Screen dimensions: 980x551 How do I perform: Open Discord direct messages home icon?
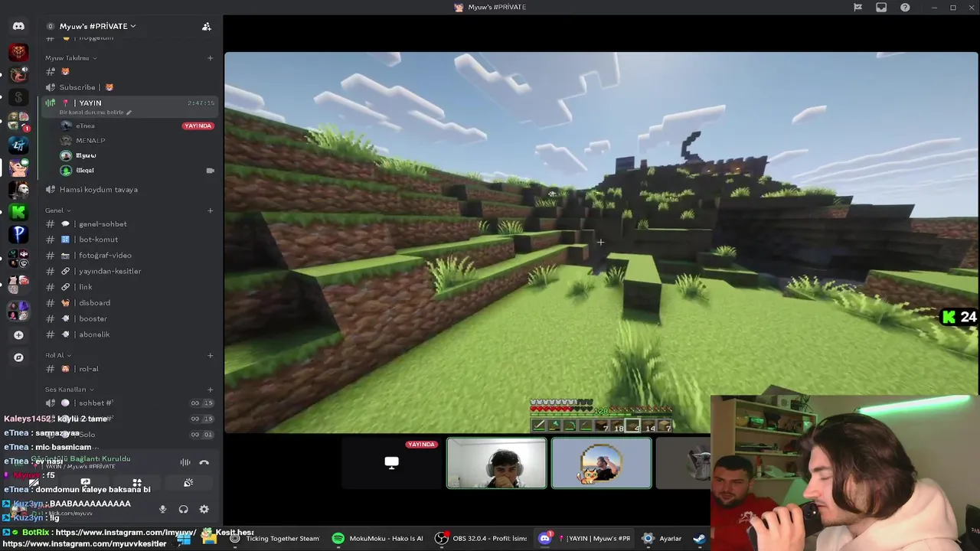tap(18, 26)
